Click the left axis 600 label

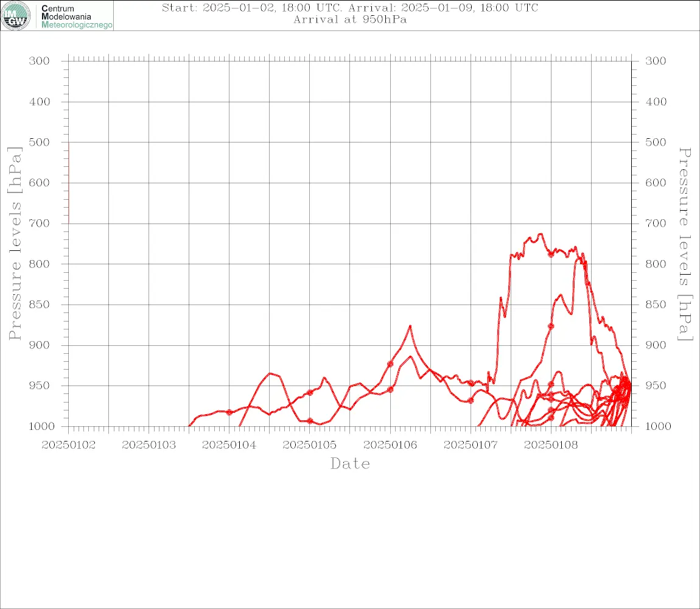click(40, 183)
